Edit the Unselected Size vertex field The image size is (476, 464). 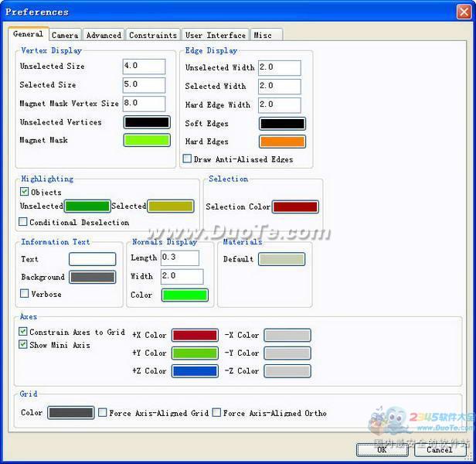click(144, 67)
